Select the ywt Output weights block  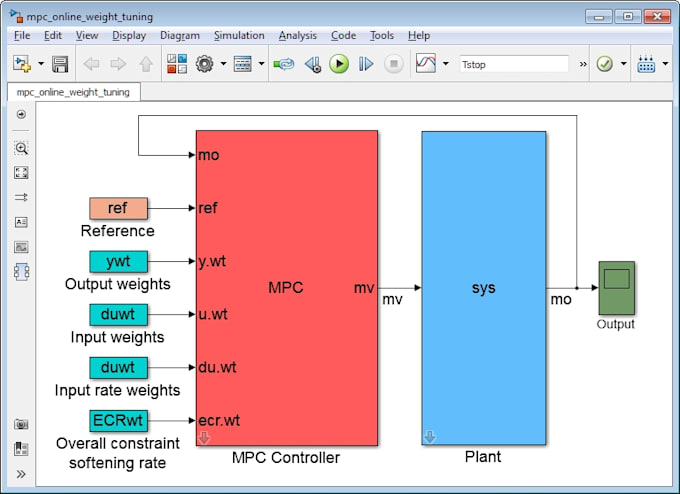pos(118,262)
